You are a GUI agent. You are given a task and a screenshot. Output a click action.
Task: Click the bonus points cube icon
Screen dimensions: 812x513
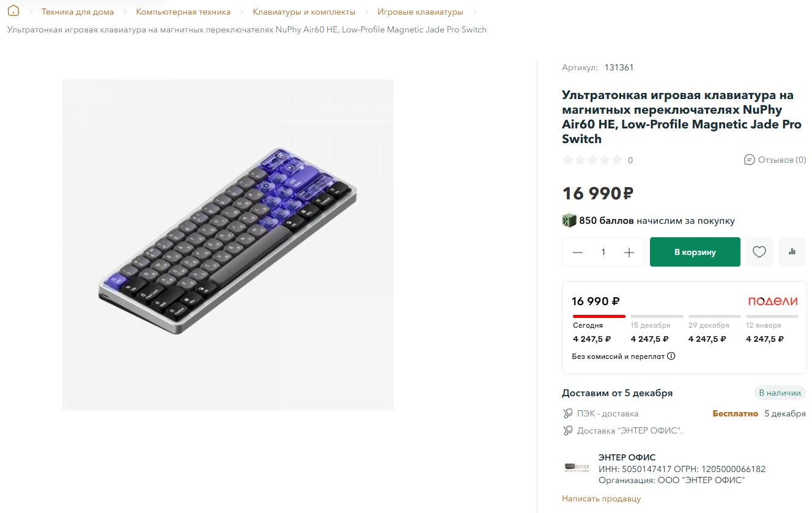(569, 221)
